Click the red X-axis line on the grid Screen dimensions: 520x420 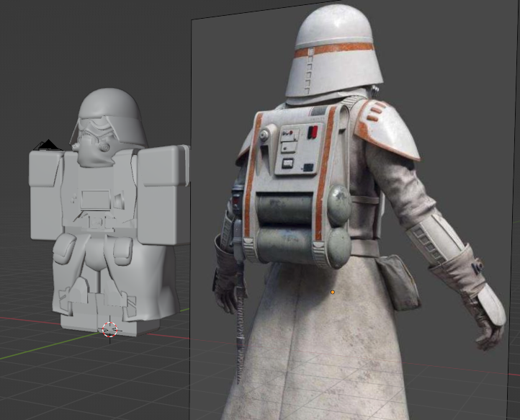point(29,318)
